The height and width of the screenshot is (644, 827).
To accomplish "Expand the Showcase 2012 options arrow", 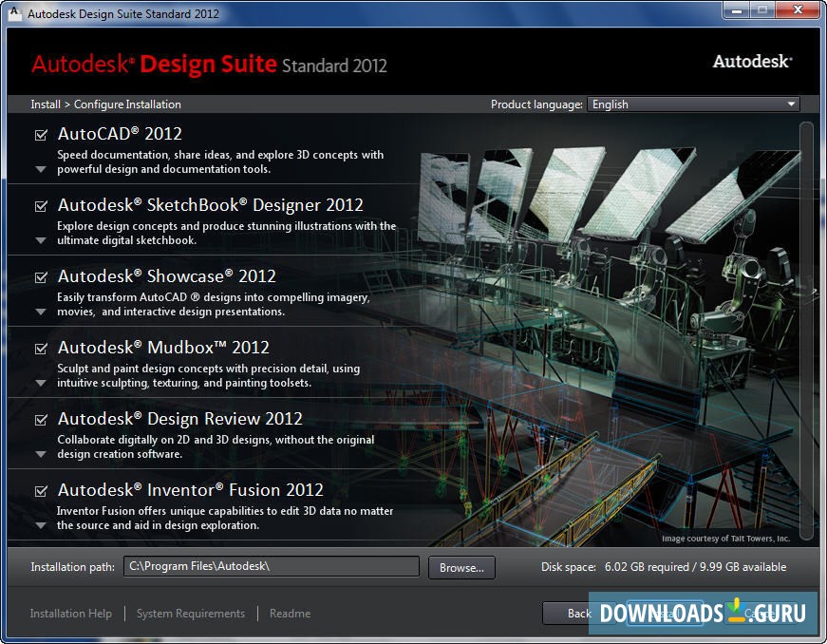I will [x=40, y=313].
